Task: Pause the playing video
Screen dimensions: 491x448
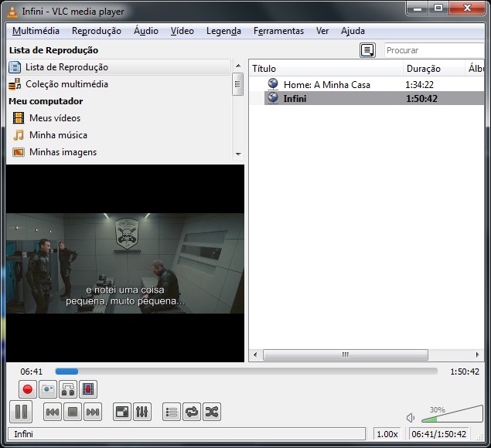Action: (x=21, y=412)
